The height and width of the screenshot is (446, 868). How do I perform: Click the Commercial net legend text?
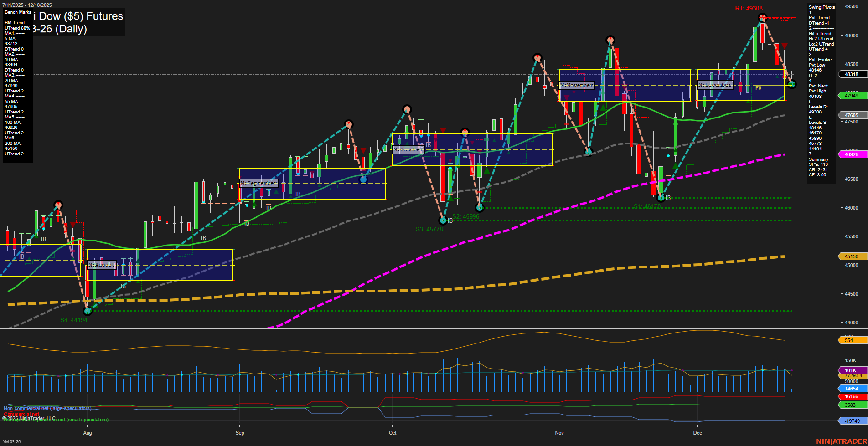click(22, 414)
